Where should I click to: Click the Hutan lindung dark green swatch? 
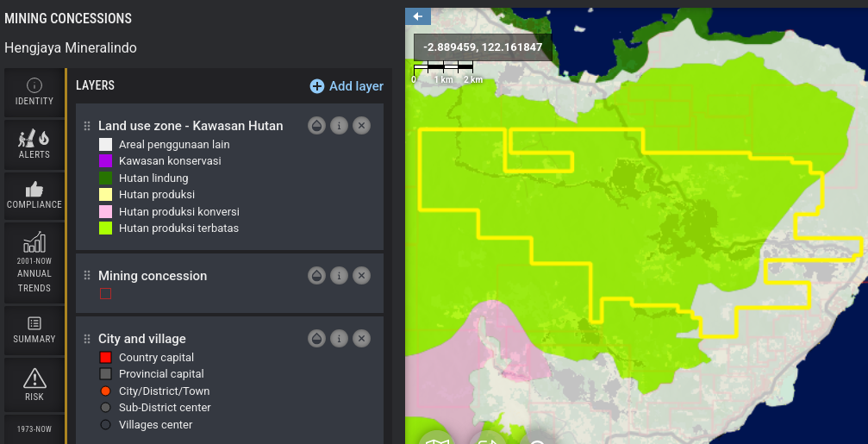pyautogui.click(x=106, y=178)
